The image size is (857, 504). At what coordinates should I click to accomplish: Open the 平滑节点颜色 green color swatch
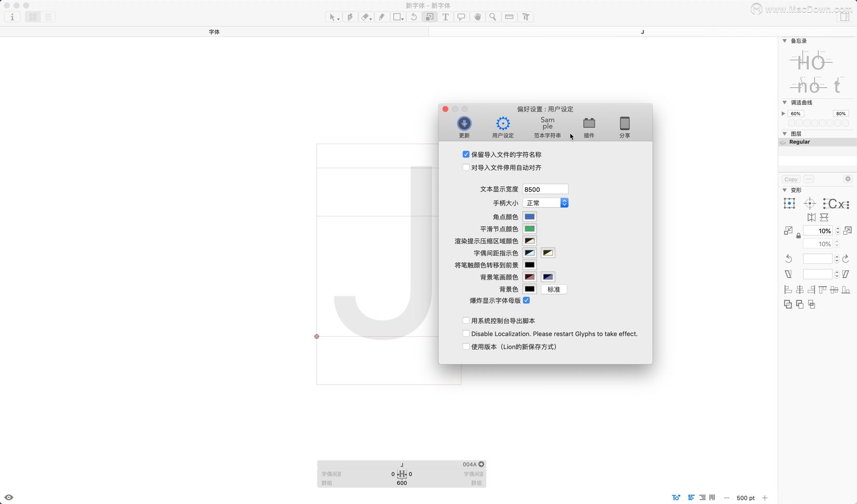[x=529, y=229]
